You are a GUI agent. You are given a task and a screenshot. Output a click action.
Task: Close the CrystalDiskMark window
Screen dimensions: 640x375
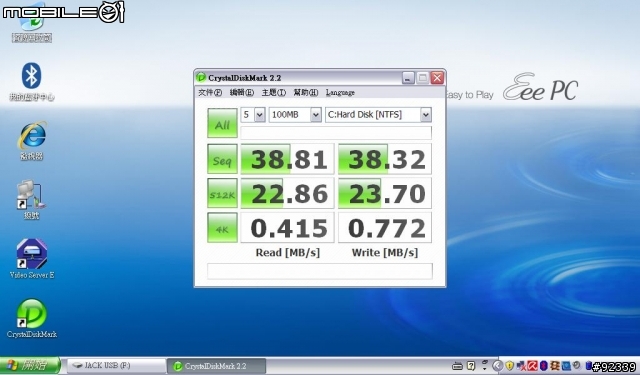tap(437, 78)
